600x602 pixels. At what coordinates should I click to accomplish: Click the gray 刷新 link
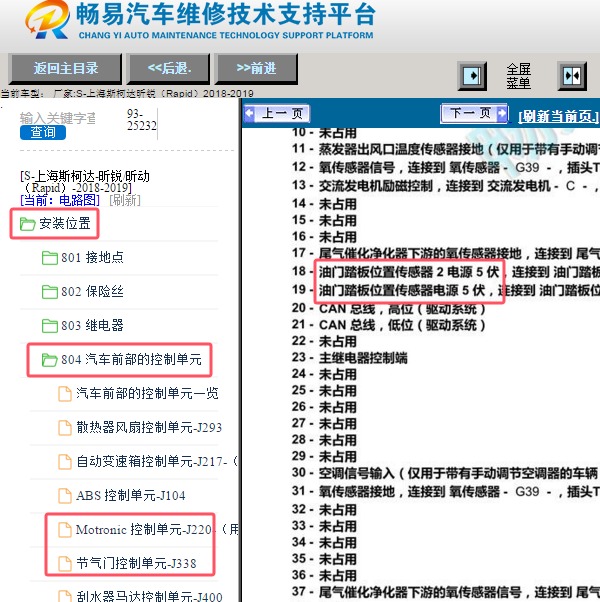point(125,200)
